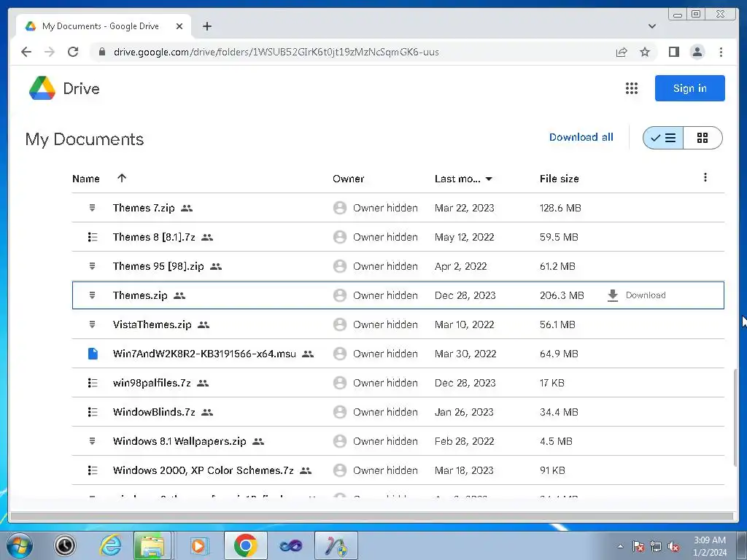Sort by Name column header

coord(86,179)
